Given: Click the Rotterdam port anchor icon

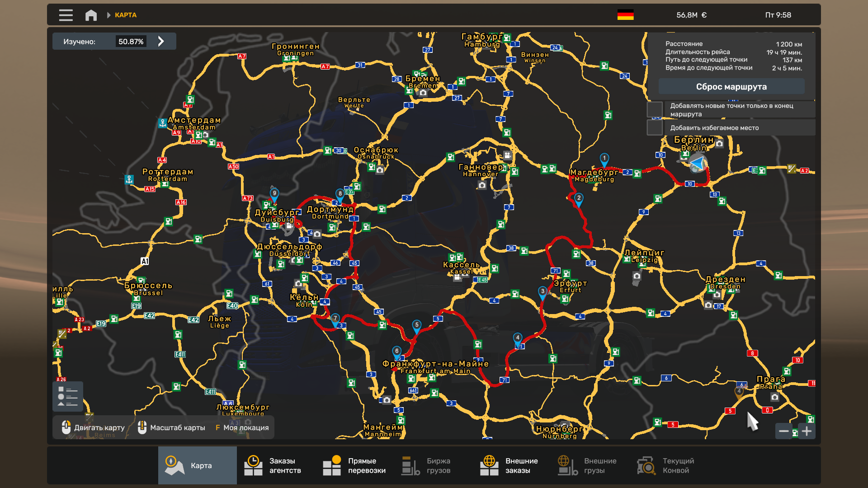Looking at the screenshot, I should tap(129, 179).
